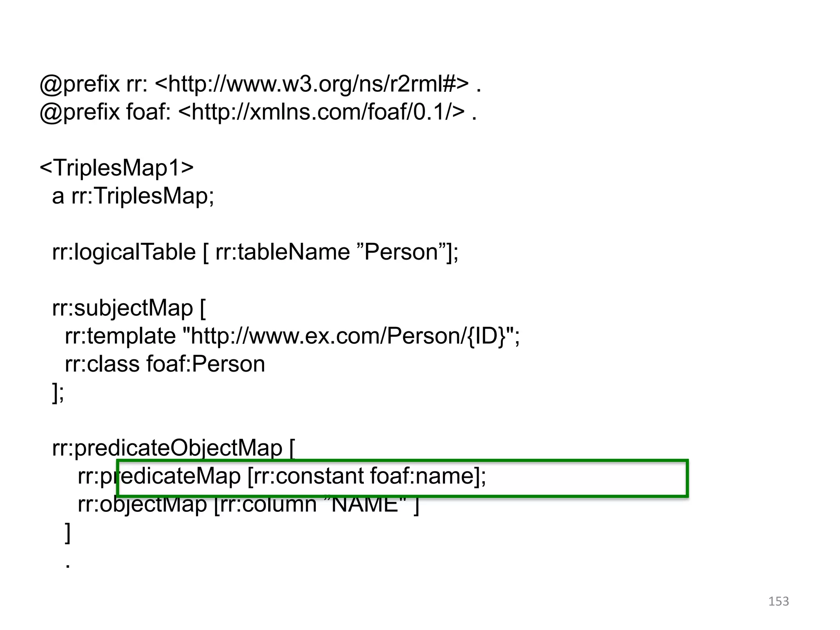Screen dimensions: 840x630
Task: Click the 'rr:predicateMap [rr:constant foaf:name];' line
Action: 282,477
